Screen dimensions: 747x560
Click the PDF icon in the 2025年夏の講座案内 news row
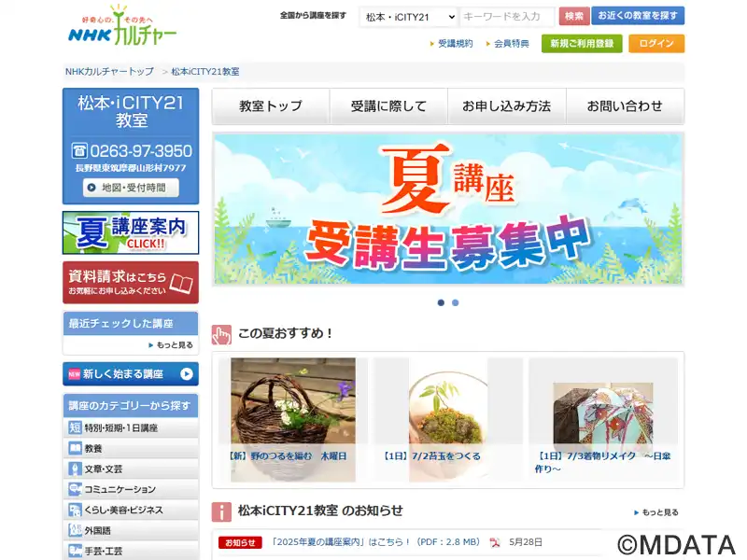point(495,542)
